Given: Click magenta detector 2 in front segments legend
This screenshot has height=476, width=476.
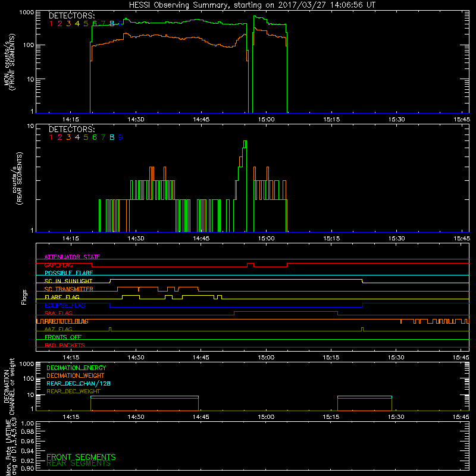Looking at the screenshot, I should point(60,24).
